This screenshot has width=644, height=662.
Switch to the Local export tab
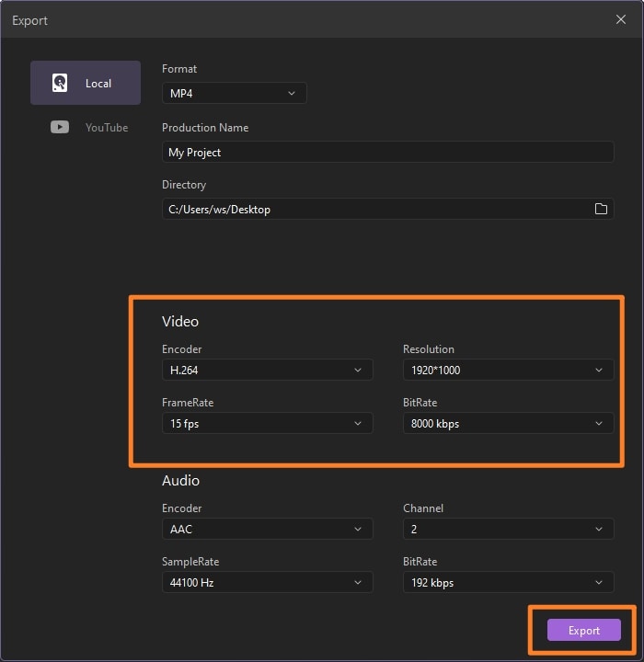(x=86, y=83)
